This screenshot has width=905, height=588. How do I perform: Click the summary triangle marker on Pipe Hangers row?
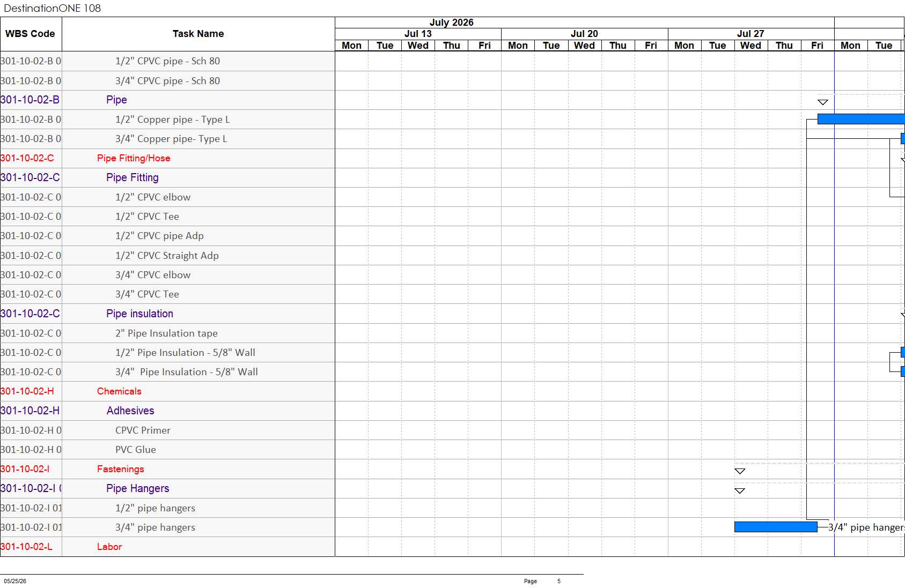click(740, 490)
